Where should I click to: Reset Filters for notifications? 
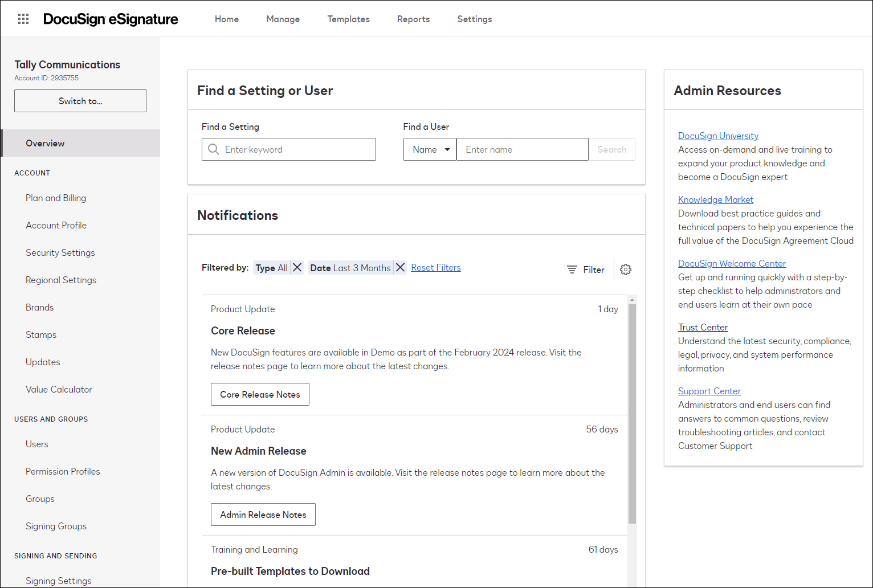[436, 268]
